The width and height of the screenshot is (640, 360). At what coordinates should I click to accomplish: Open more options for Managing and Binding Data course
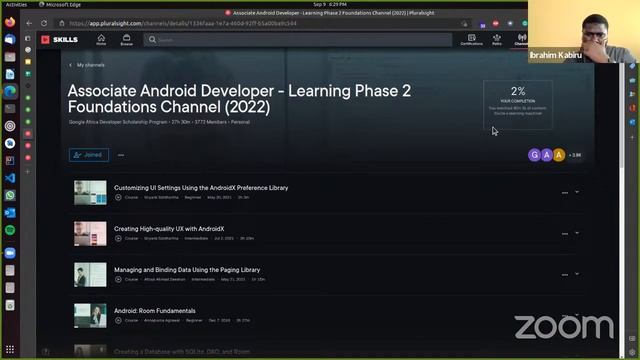point(565,275)
